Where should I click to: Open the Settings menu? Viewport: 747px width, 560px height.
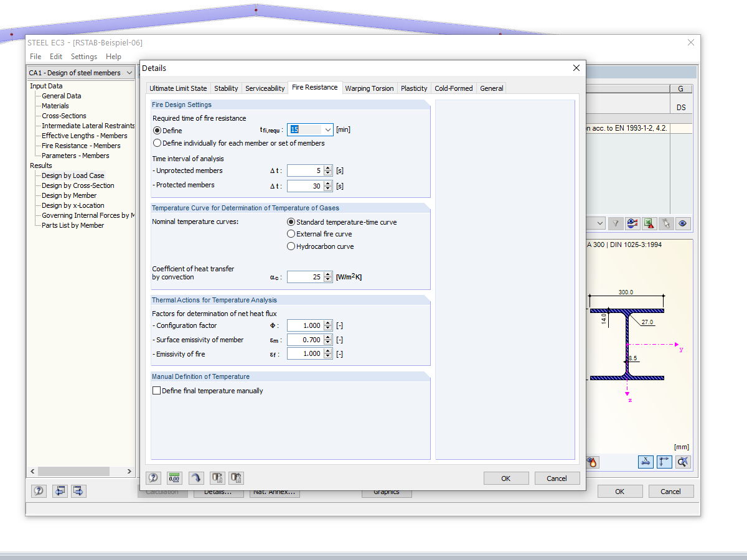pos(83,56)
